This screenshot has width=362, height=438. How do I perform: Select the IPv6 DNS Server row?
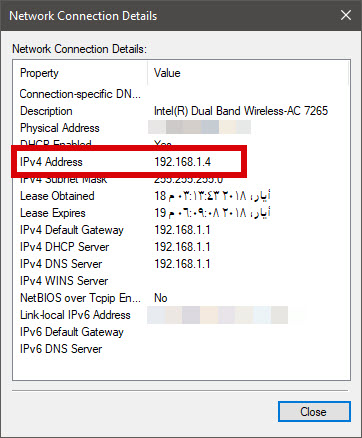181,349
